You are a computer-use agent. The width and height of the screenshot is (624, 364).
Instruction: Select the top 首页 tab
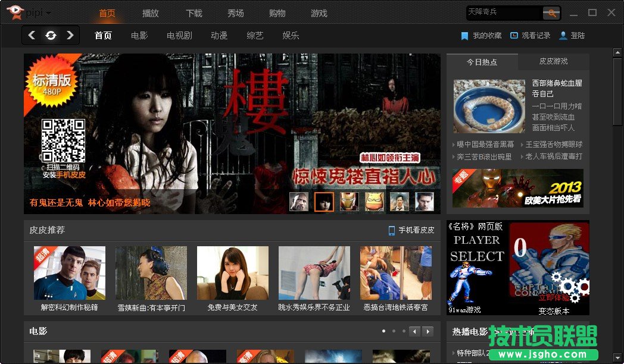pos(107,13)
